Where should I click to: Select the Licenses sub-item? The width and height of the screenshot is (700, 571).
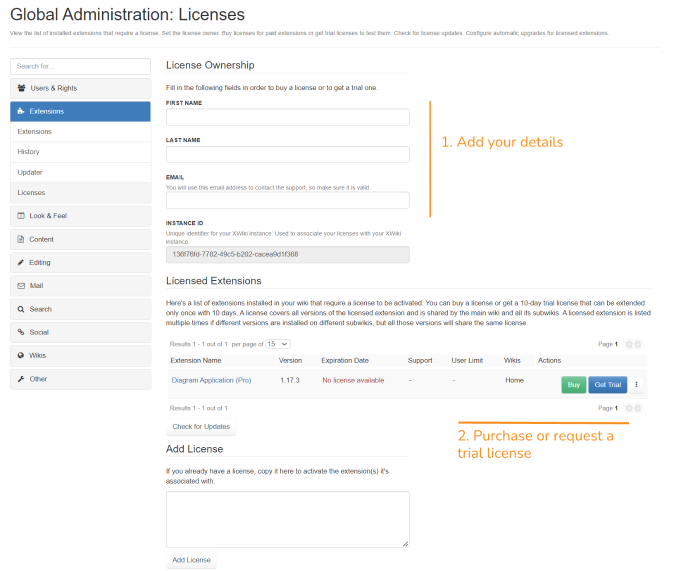click(80, 193)
